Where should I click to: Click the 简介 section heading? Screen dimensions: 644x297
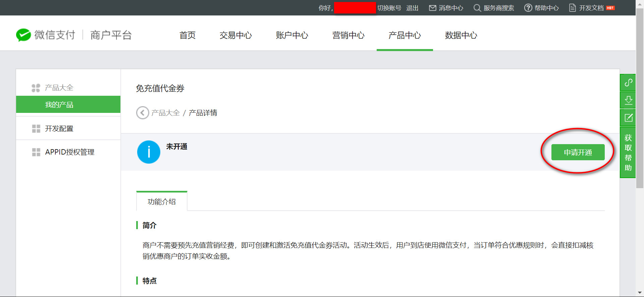point(149,225)
